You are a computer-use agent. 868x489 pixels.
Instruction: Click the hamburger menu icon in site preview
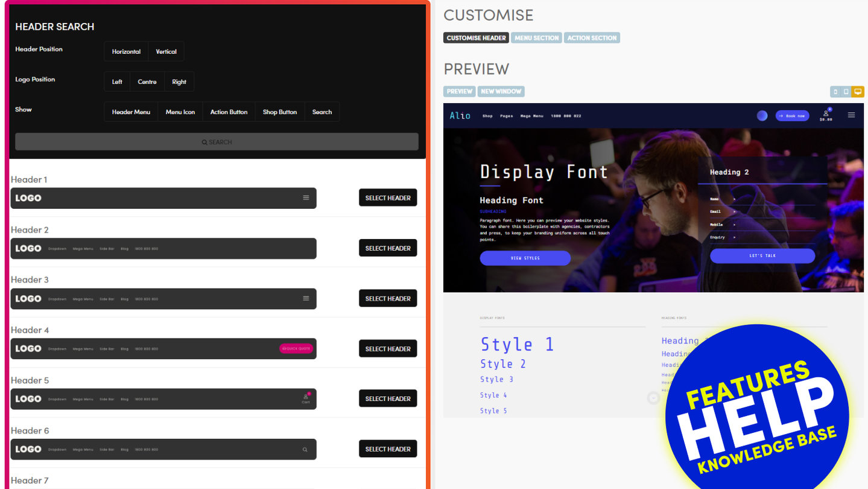pyautogui.click(x=851, y=115)
